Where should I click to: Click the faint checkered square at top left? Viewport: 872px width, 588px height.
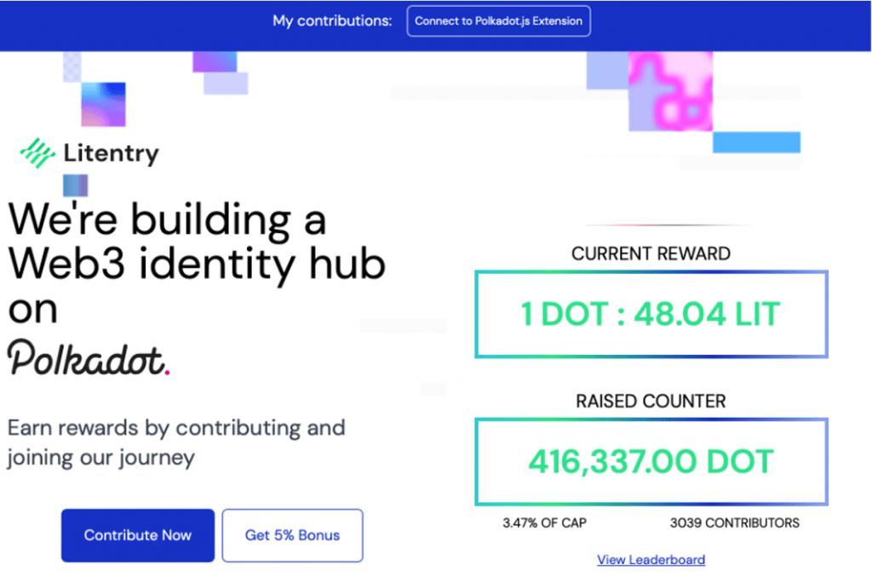click(x=72, y=66)
